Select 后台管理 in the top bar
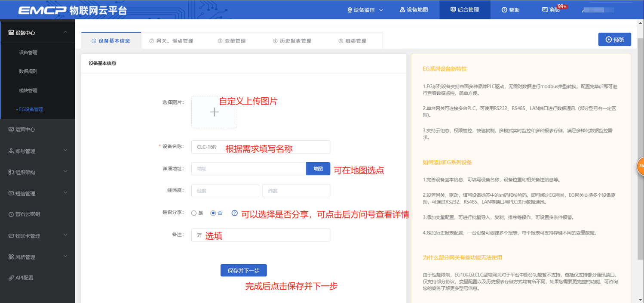The height and width of the screenshot is (303, 644). [465, 9]
